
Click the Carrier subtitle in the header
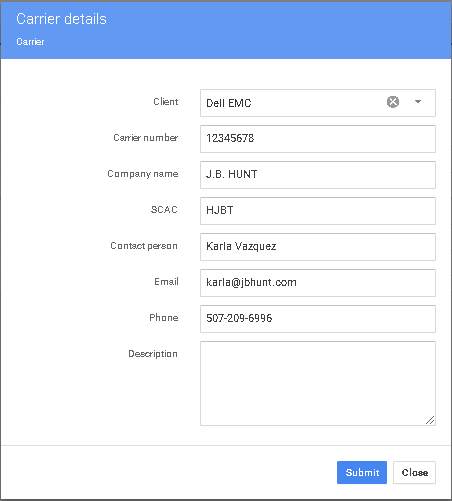click(30, 42)
